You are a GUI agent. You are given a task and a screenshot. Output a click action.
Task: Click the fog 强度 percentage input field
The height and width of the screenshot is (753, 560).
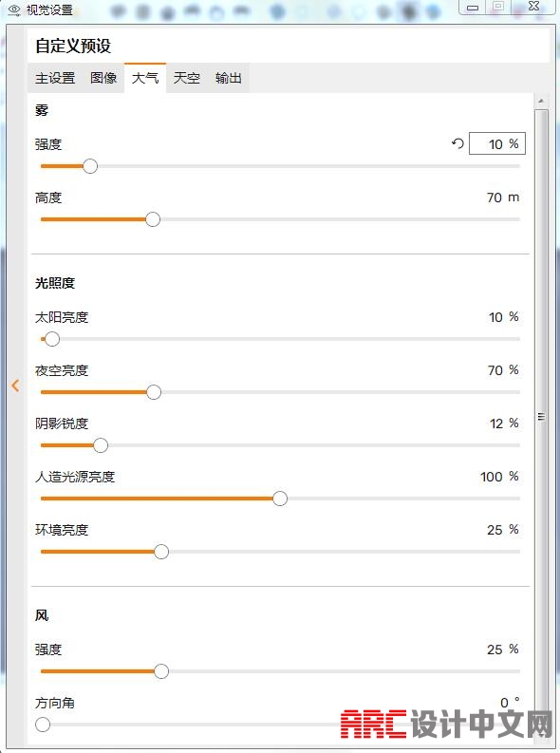(x=497, y=143)
